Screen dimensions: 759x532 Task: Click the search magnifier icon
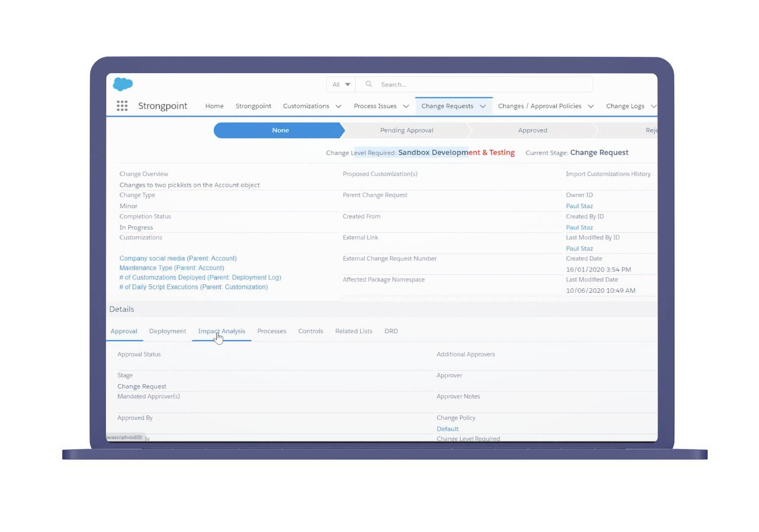(369, 85)
